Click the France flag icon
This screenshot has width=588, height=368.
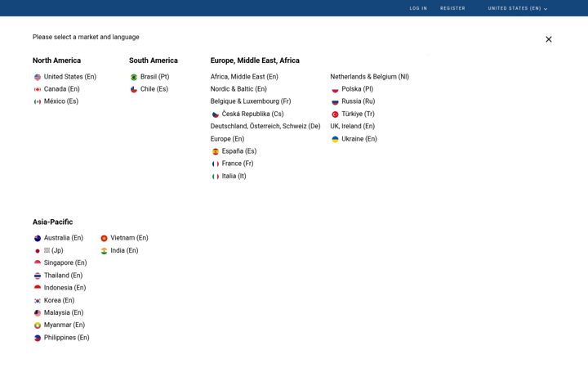(216, 164)
